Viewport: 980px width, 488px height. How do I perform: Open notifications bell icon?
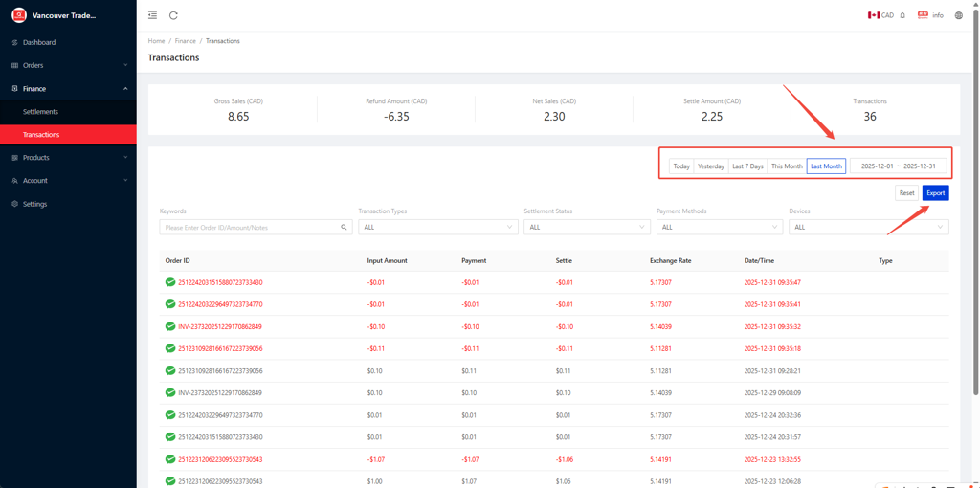pos(902,15)
